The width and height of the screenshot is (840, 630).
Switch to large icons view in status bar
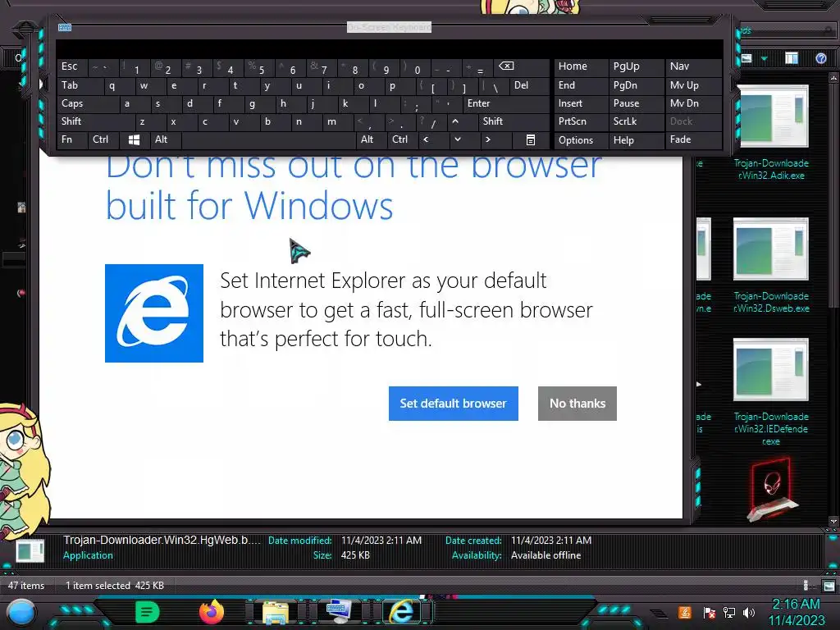(829, 586)
